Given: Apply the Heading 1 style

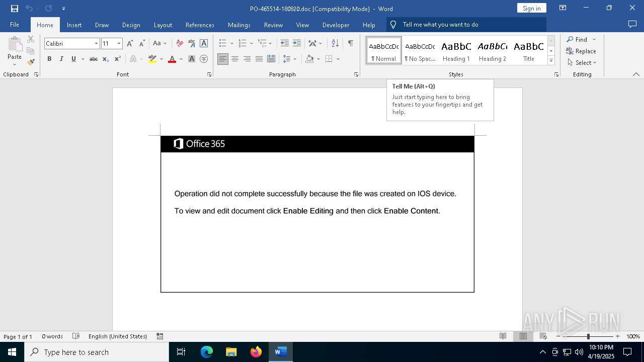Looking at the screenshot, I should tap(456, 50).
